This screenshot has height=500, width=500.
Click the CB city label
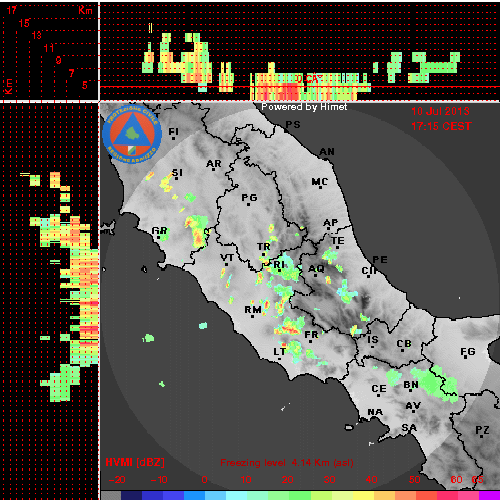click(404, 344)
